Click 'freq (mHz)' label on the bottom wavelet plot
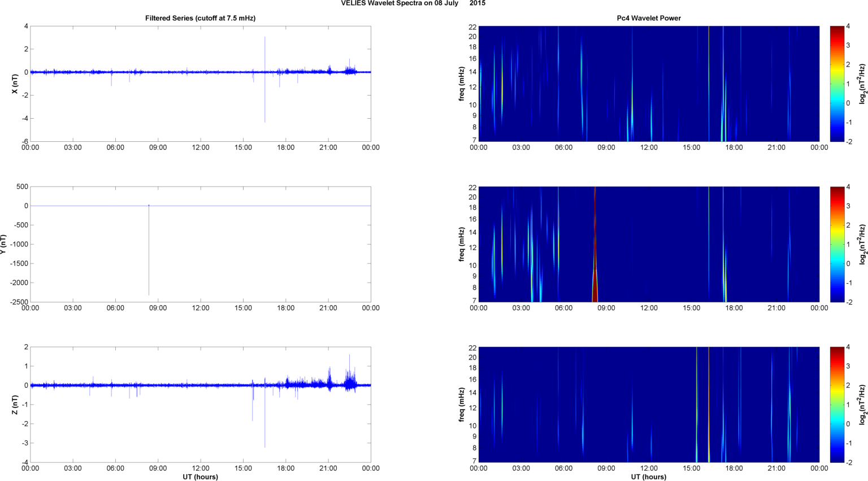The width and height of the screenshot is (868, 481). coord(462,405)
